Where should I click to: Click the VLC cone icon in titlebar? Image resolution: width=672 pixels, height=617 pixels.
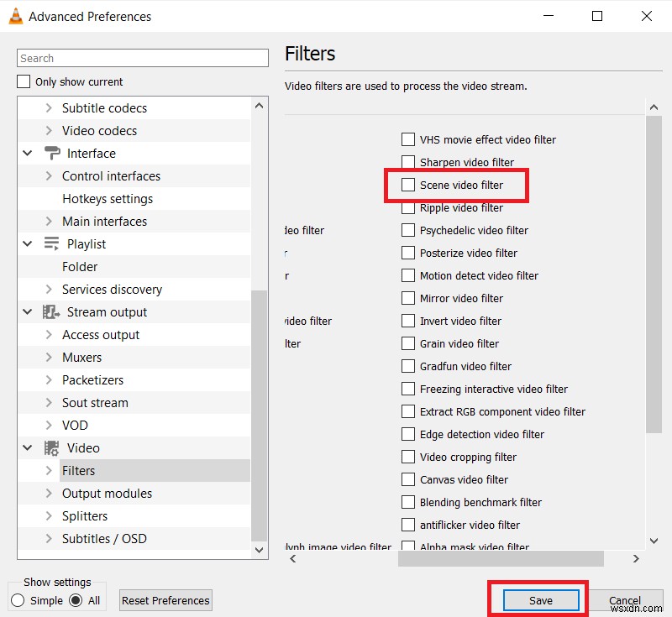pos(13,15)
